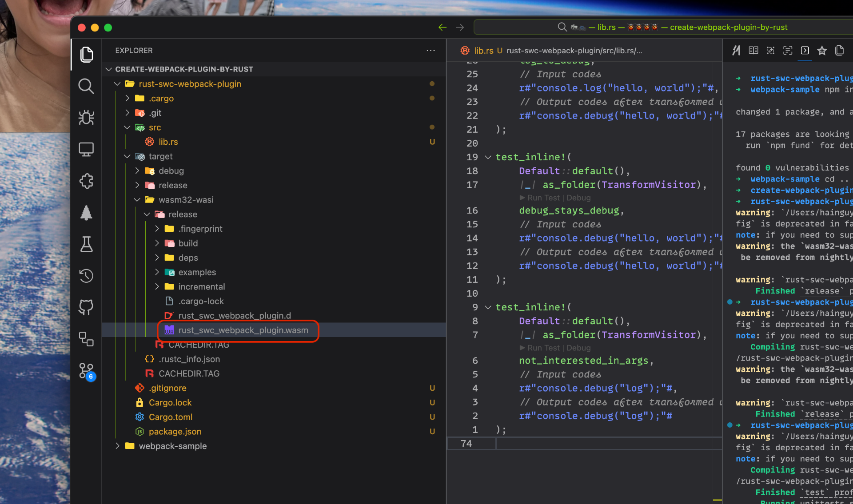Screen dimensions: 853x504
Task: Click the scan-frame icon in right panel toolbar
Action: click(x=771, y=51)
